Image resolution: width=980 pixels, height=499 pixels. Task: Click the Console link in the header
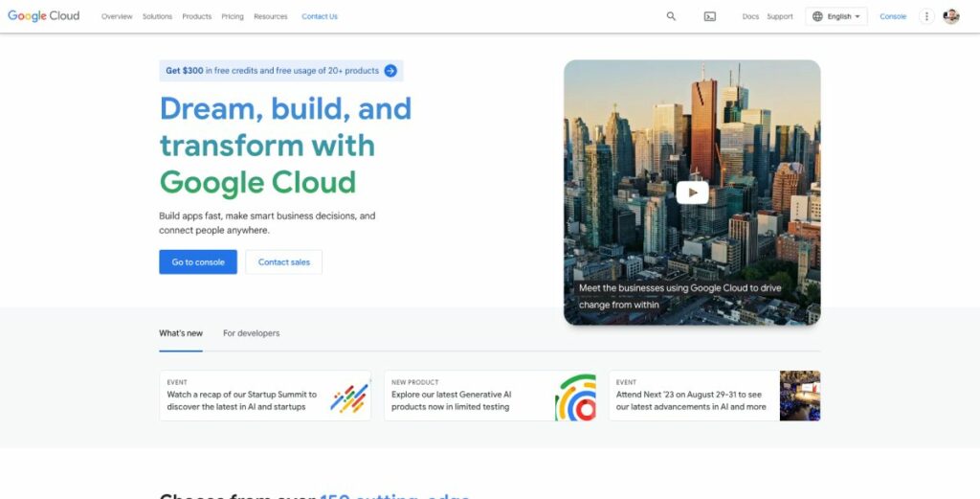[x=893, y=17]
